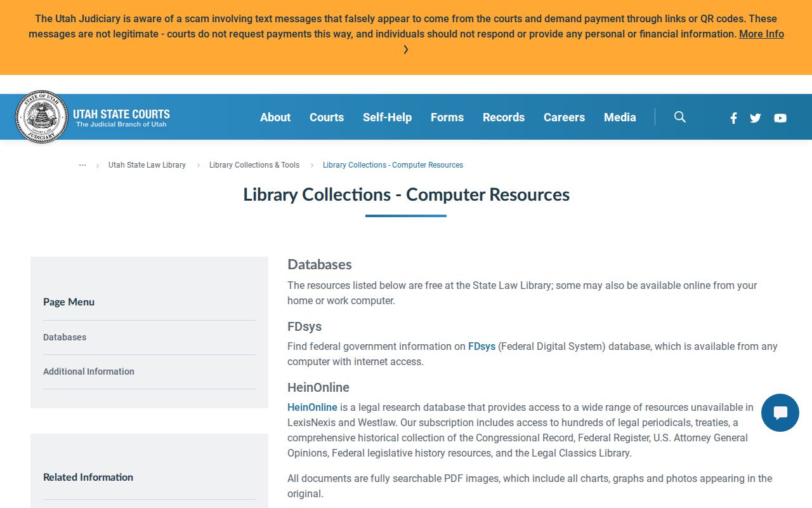Open the Media menu
812x508 pixels.
click(620, 117)
